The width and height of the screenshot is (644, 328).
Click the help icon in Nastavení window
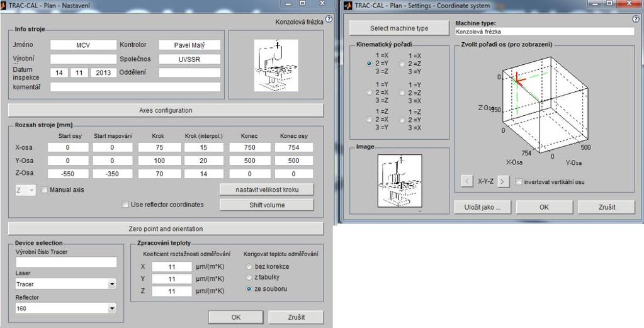point(329,20)
